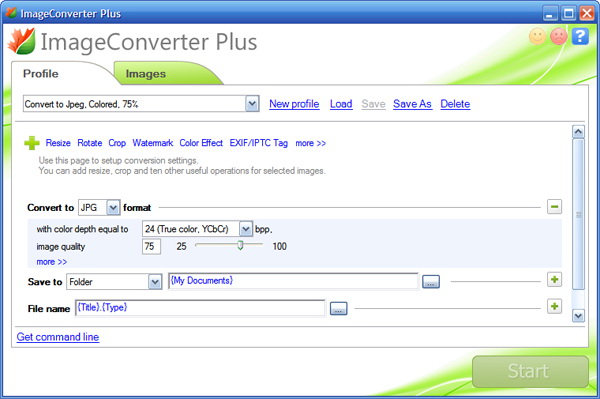Open file name template options with the ellipsis button

[339, 309]
